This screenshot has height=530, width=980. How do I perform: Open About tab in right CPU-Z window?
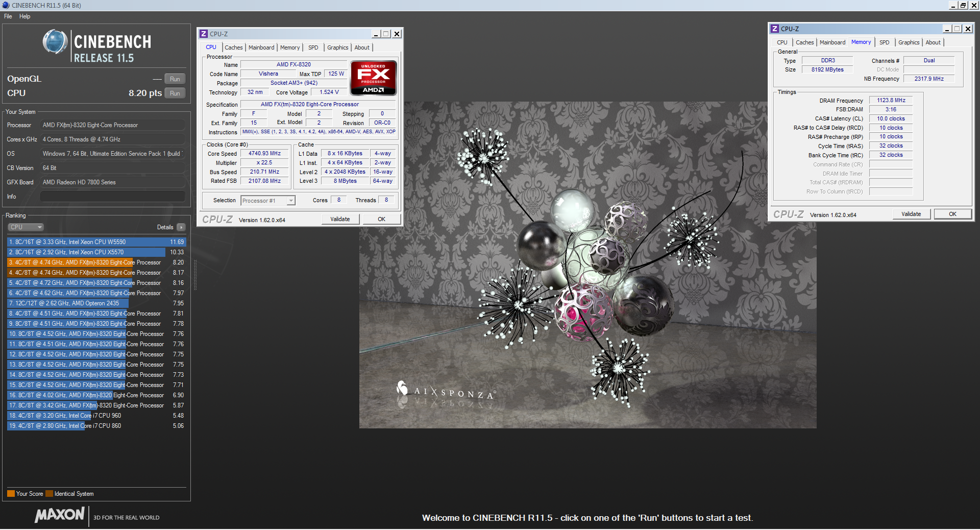point(933,42)
